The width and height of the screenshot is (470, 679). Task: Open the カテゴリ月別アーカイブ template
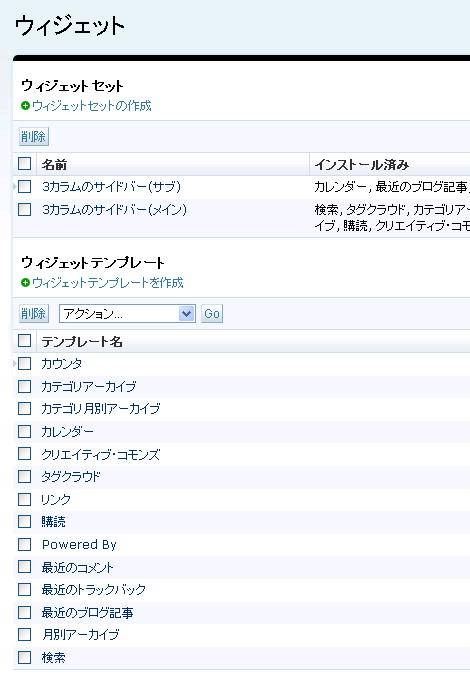pyautogui.click(x=100, y=408)
